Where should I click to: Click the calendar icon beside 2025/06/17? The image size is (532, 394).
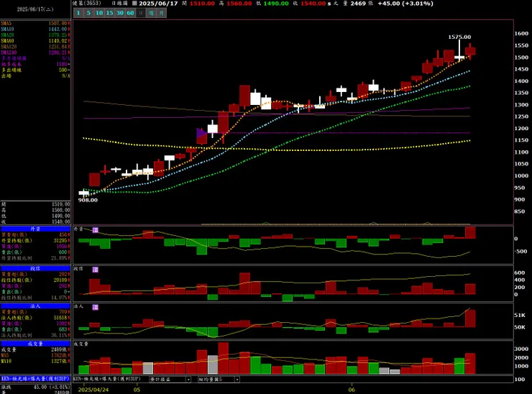134,4
